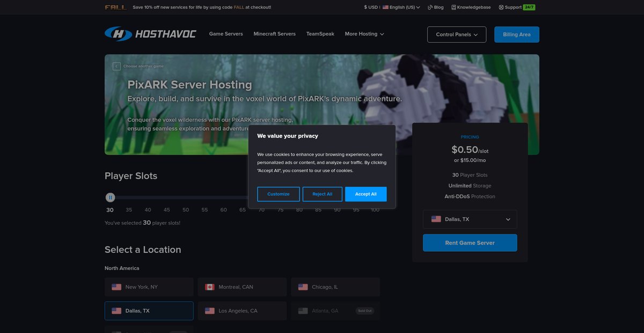The width and height of the screenshot is (644, 333).
Task: Open the English (US) language dropdown
Action: point(401,8)
